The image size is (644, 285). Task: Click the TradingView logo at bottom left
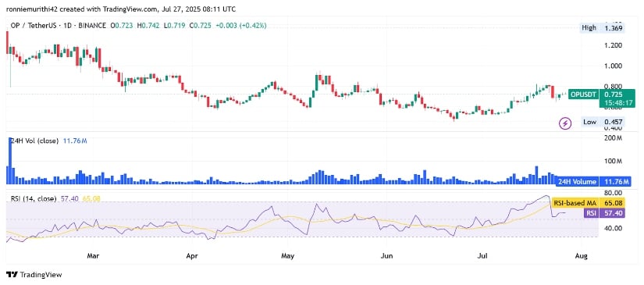click(x=34, y=275)
